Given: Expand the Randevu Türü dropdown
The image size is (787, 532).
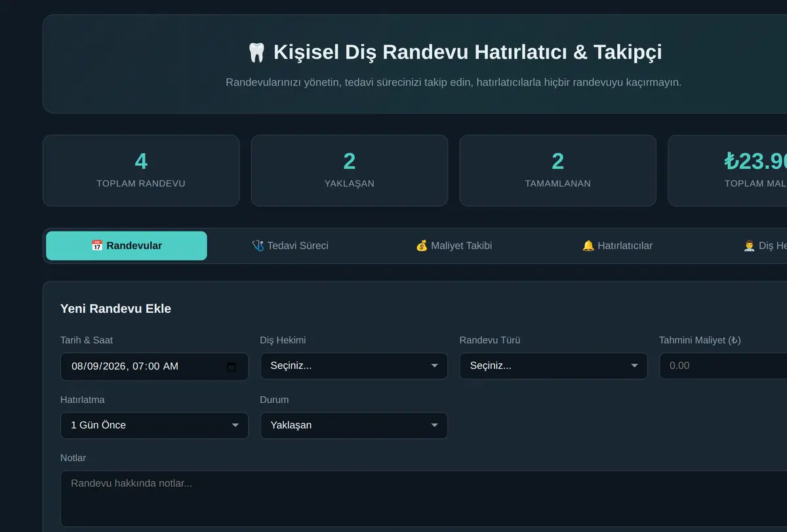Looking at the screenshot, I should pos(554,366).
